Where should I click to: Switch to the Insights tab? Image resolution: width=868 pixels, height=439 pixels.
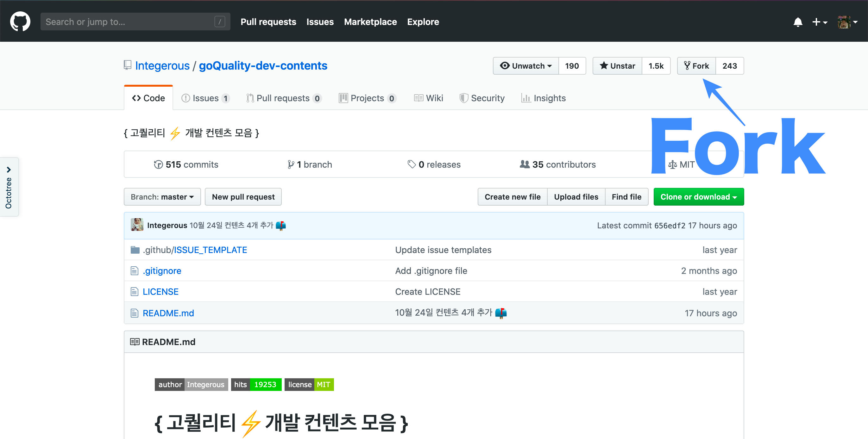(x=543, y=98)
